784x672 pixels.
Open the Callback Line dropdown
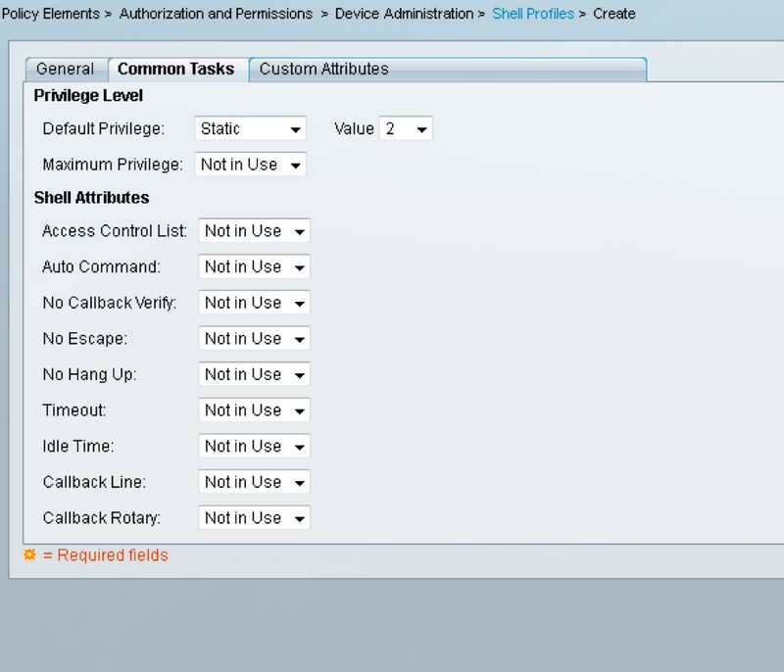coord(254,482)
